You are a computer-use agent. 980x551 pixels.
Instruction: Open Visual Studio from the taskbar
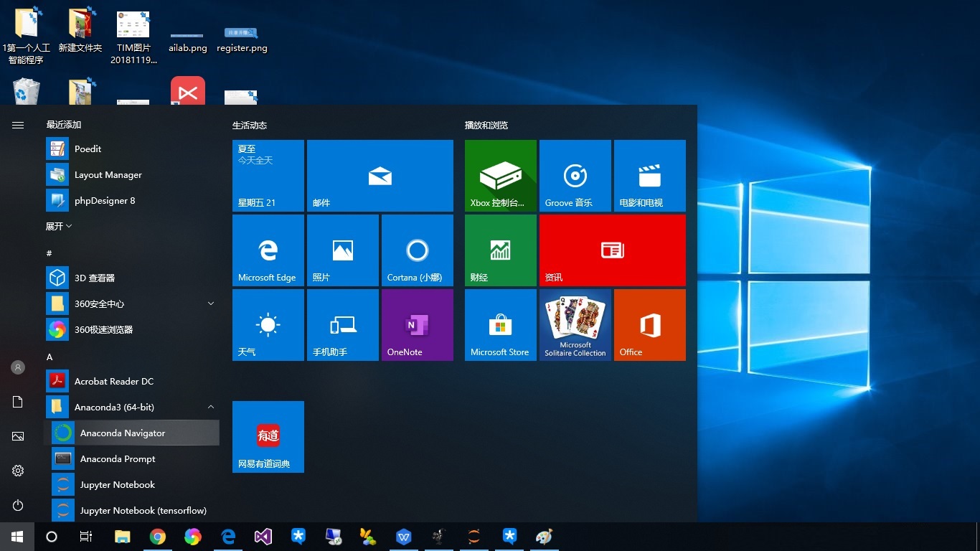tap(263, 537)
